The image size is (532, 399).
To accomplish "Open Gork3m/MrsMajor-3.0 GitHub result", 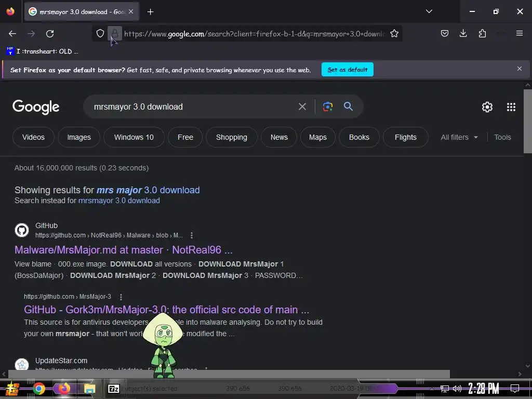I will (x=166, y=310).
